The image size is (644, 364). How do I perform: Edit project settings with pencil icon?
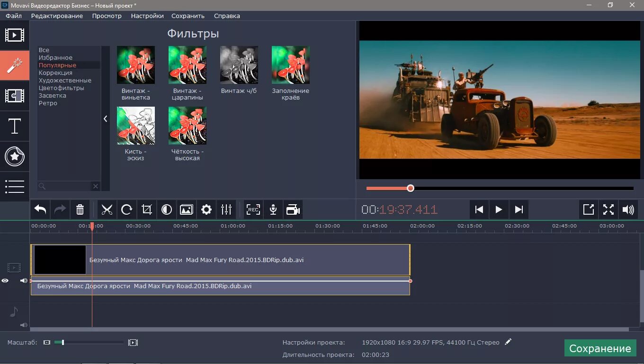pyautogui.click(x=508, y=342)
